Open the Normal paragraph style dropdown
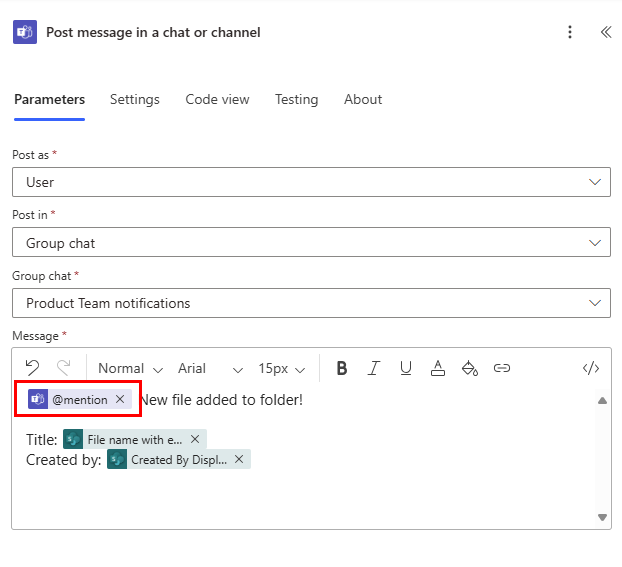The image size is (622, 567). click(130, 368)
